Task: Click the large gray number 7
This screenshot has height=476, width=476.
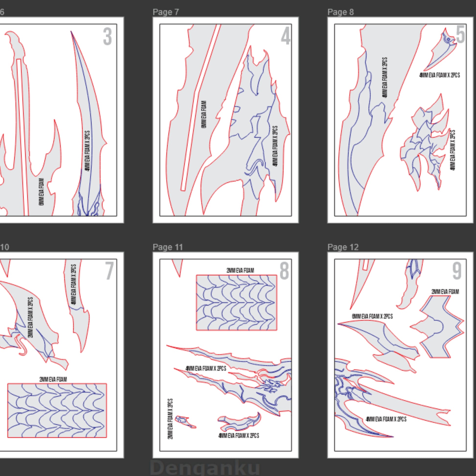Action: (x=109, y=271)
